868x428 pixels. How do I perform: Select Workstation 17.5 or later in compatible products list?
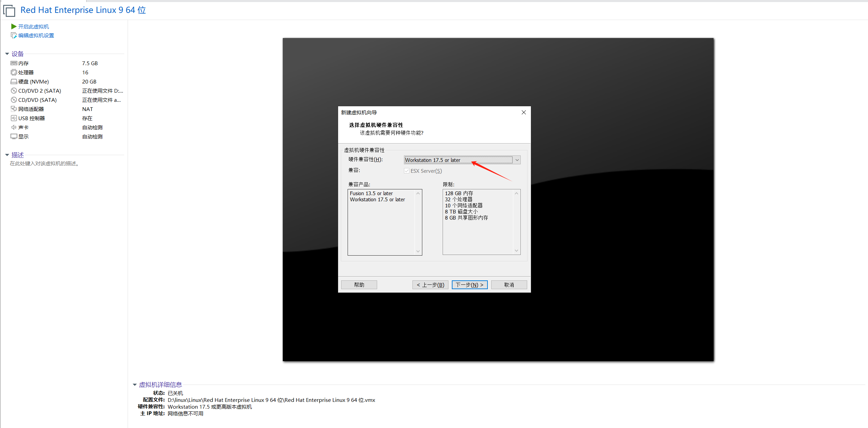pyautogui.click(x=377, y=200)
